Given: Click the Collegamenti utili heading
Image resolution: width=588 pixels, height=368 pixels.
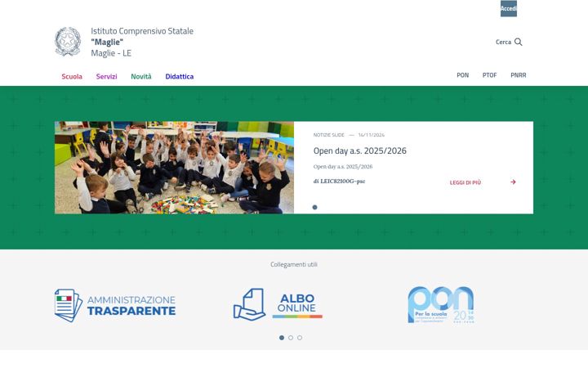Looking at the screenshot, I should point(294,264).
